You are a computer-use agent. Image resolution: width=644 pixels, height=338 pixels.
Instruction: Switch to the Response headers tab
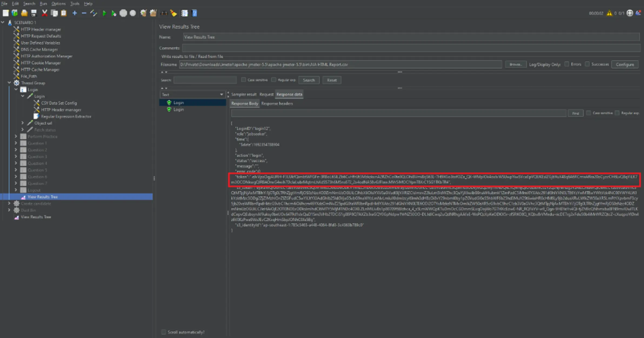click(x=277, y=103)
